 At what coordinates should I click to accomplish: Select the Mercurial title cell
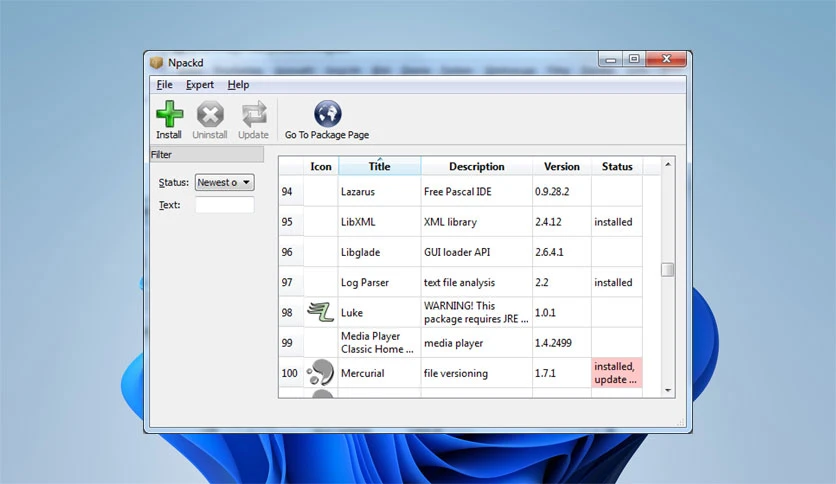coord(380,373)
